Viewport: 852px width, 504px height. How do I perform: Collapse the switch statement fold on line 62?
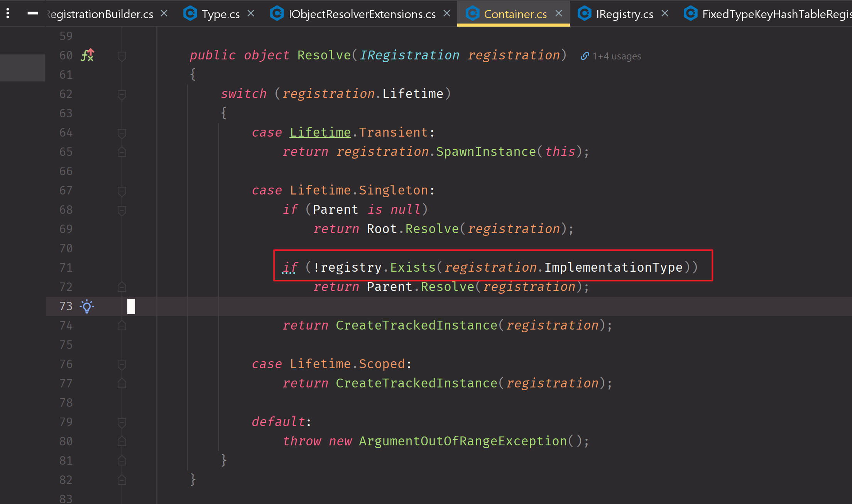[x=122, y=93]
